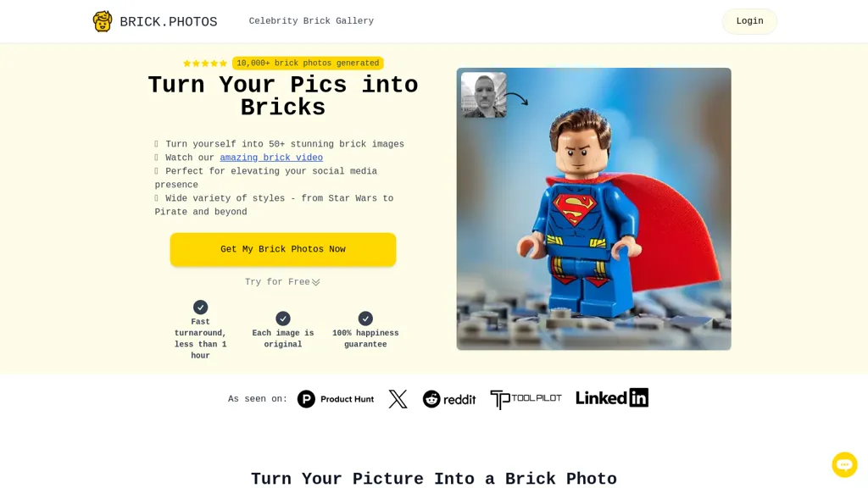The image size is (868, 488).
Task: Click the five-star rating icons
Action: [x=205, y=63]
